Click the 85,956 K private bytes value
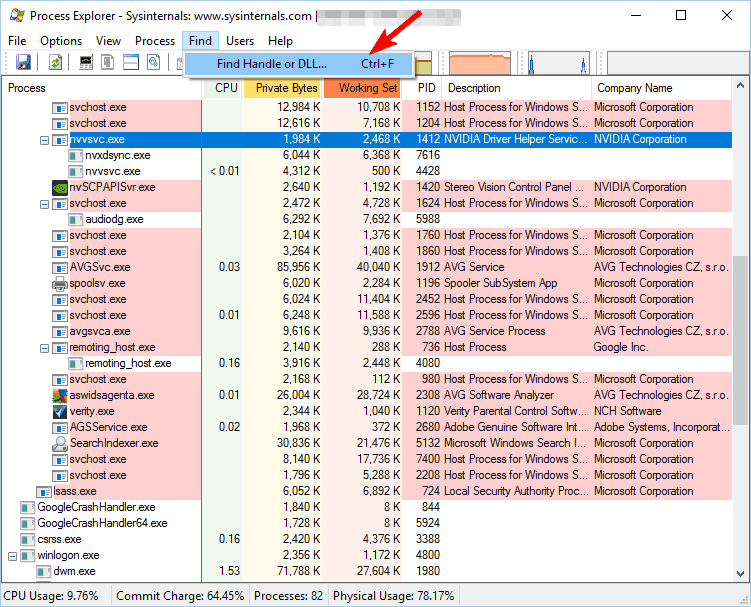The width and height of the screenshot is (751, 607). (x=298, y=267)
